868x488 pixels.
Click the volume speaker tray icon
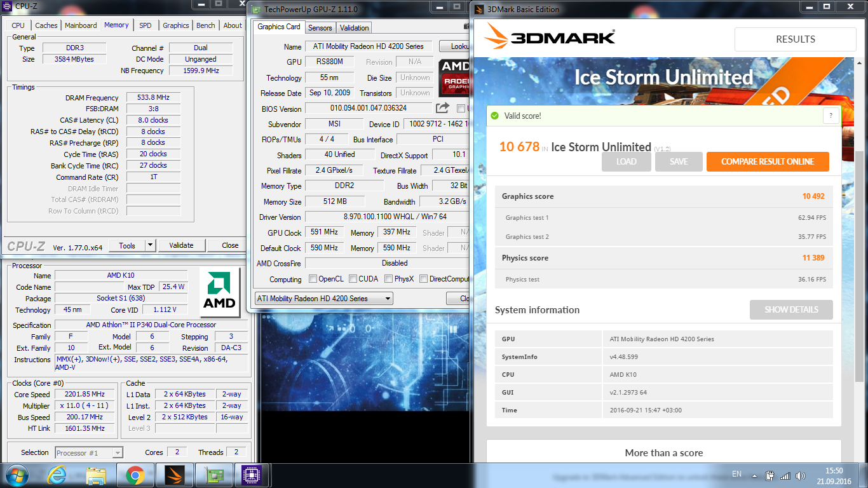[800, 475]
